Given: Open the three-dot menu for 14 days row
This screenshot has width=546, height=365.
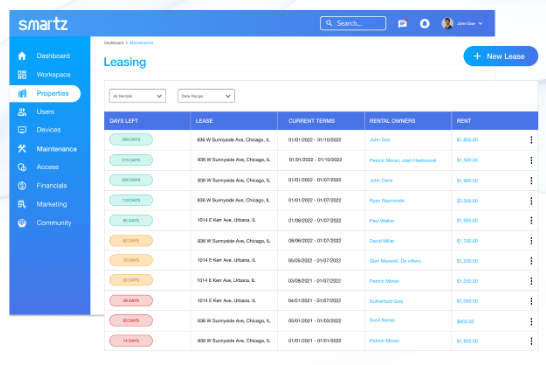Looking at the screenshot, I should click(x=531, y=341).
